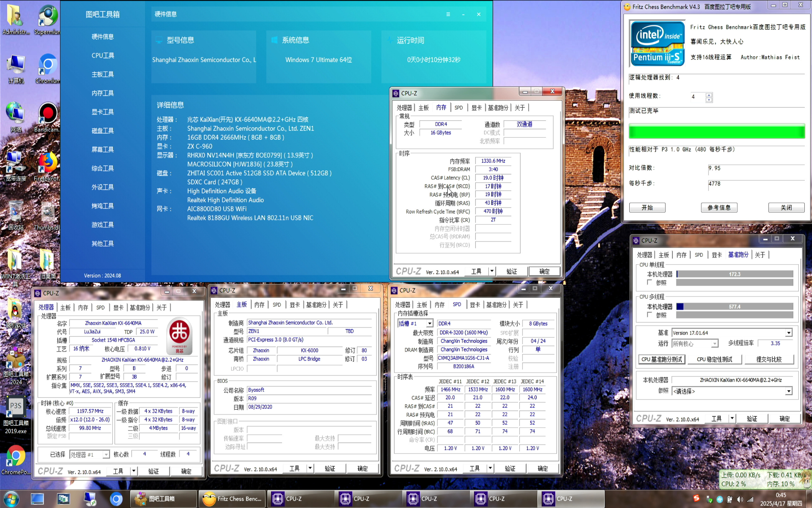This screenshot has width=812, height=508.
Task: Increase thread count in Fritz Chess Benchmark
Action: coord(709,95)
